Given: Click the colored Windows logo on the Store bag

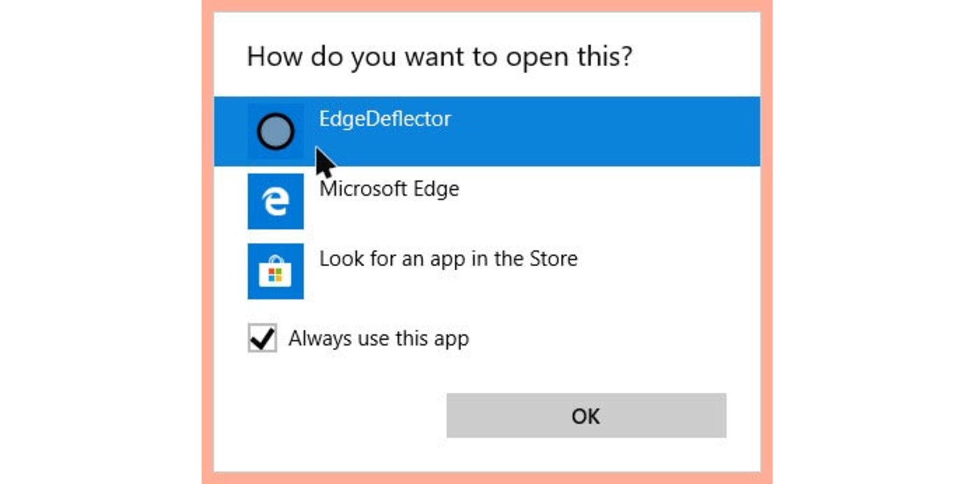Looking at the screenshot, I should tap(275, 275).
